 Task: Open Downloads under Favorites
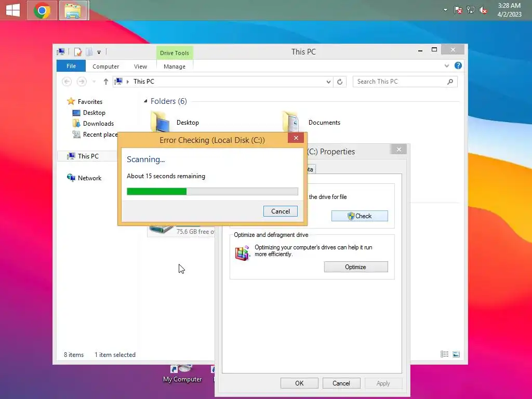[x=98, y=124]
